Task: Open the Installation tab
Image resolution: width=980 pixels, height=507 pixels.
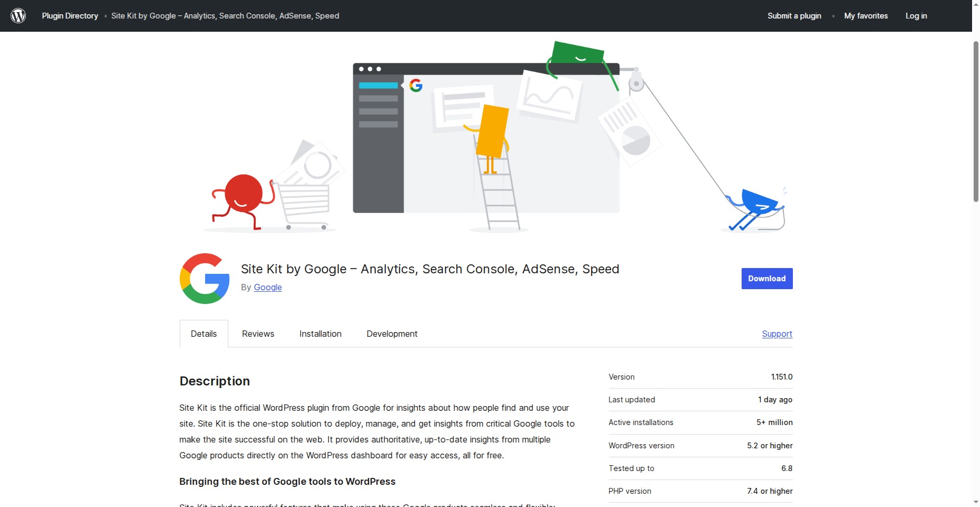Action: click(320, 334)
